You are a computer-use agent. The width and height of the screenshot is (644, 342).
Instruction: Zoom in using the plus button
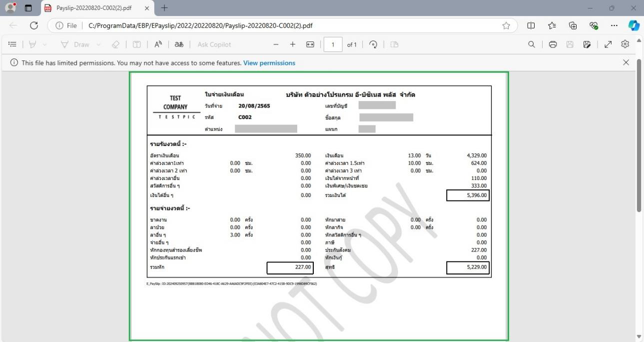pyautogui.click(x=293, y=44)
